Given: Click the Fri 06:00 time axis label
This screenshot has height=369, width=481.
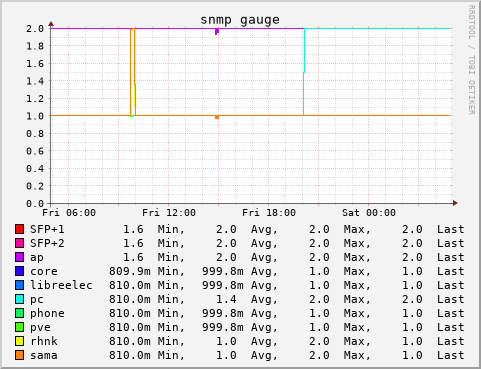Looking at the screenshot, I should [x=69, y=213].
